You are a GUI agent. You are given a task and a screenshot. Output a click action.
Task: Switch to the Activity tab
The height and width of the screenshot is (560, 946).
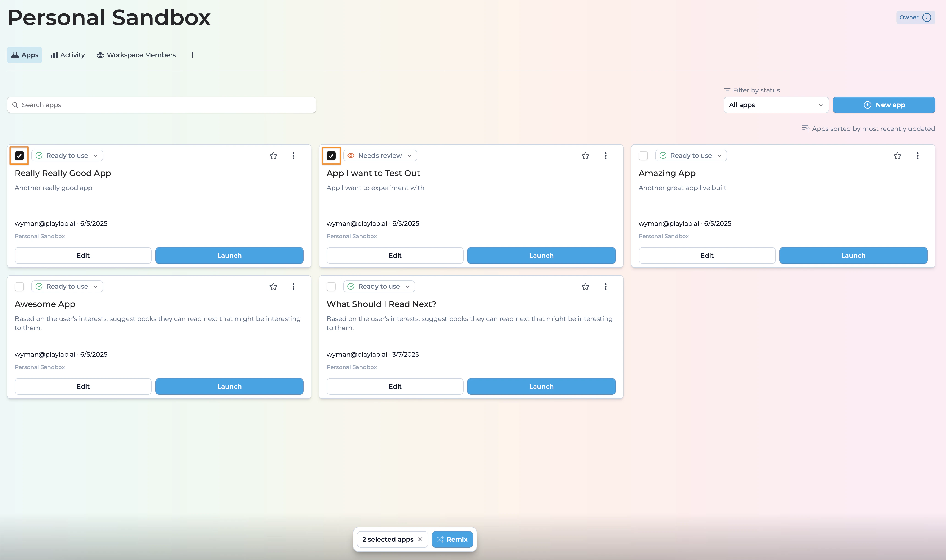pyautogui.click(x=68, y=55)
